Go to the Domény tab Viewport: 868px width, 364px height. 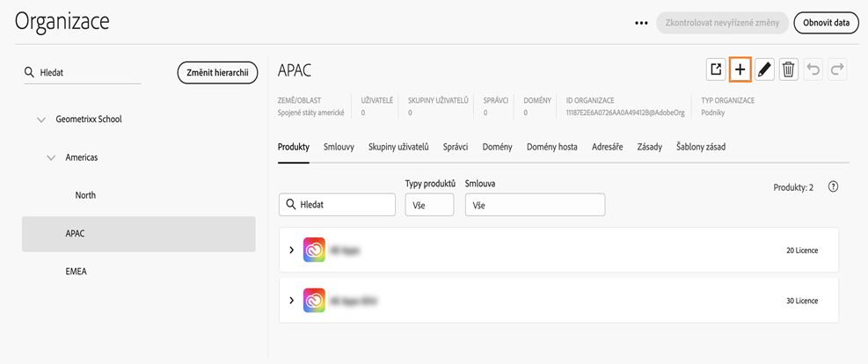coord(497,147)
